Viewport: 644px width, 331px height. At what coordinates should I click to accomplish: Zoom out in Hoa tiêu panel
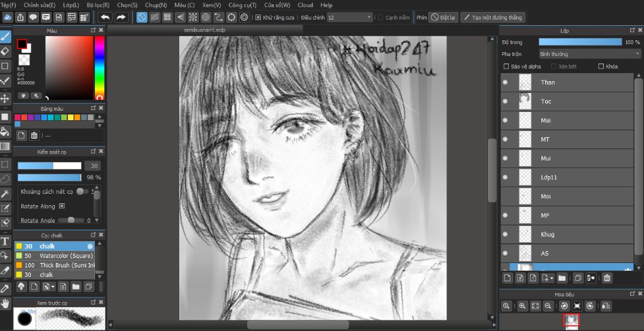[548, 306]
